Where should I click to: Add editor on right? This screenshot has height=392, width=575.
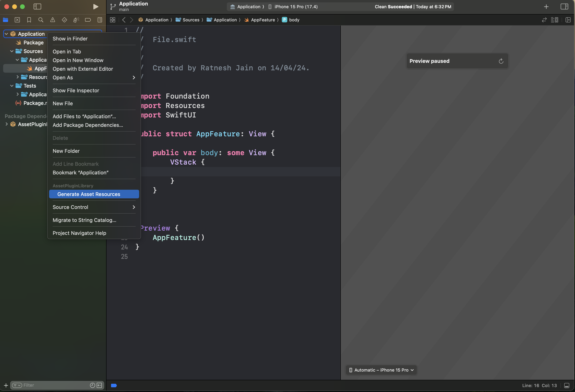(x=568, y=20)
